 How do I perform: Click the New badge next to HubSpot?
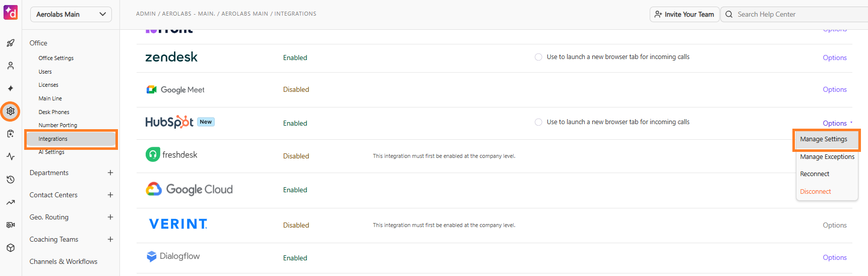point(206,122)
